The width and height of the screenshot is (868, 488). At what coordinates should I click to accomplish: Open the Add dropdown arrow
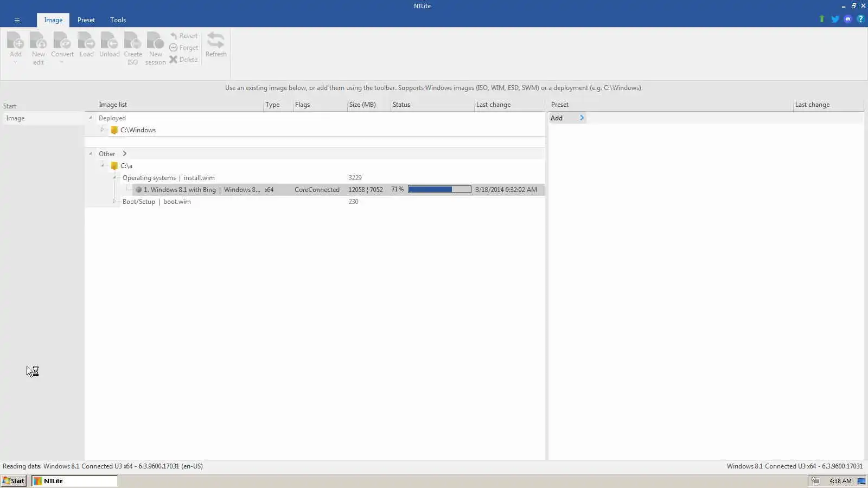point(16,62)
